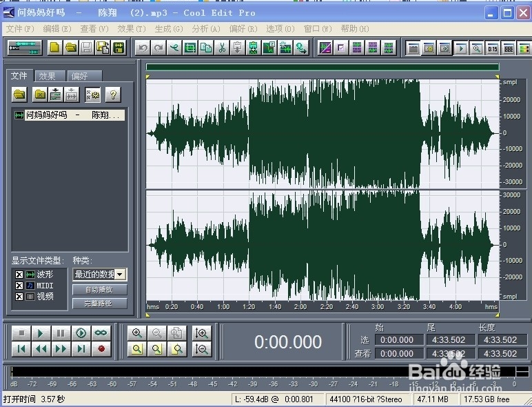Viewport: 532px width, 407px height.
Task: Click the selection end time field
Action: tap(451, 339)
